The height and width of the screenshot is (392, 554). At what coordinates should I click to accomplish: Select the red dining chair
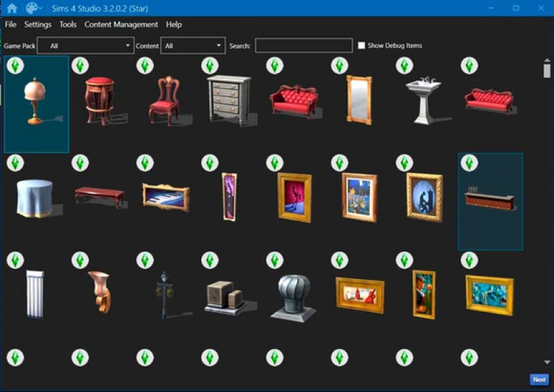[165, 100]
